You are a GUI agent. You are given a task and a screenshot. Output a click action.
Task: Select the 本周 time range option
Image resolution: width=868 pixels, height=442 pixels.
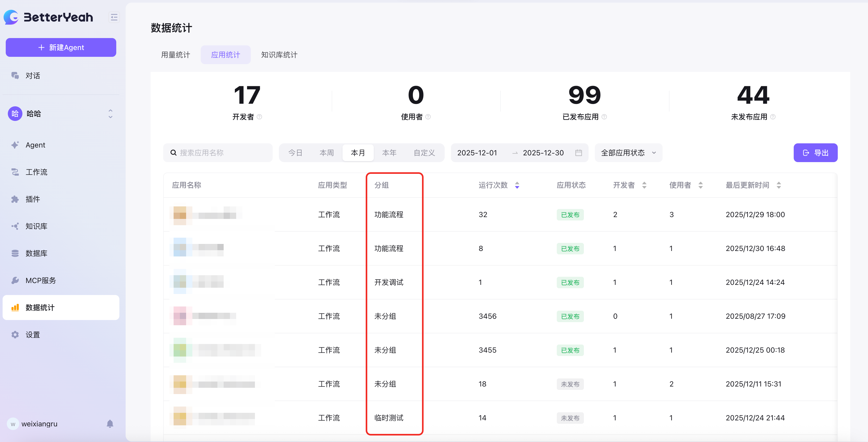pos(326,153)
